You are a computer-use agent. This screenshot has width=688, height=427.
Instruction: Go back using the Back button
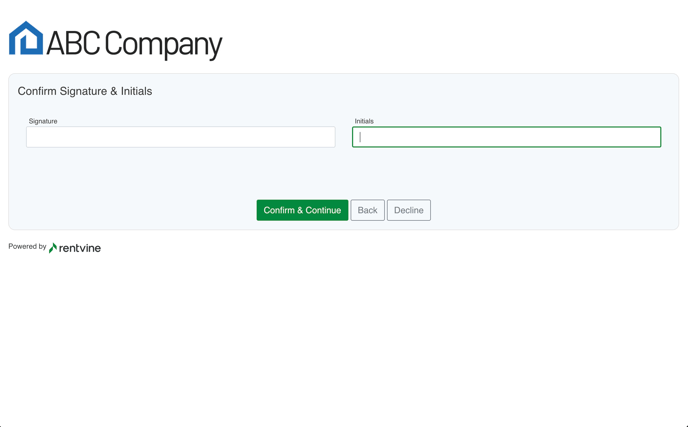pyautogui.click(x=367, y=210)
